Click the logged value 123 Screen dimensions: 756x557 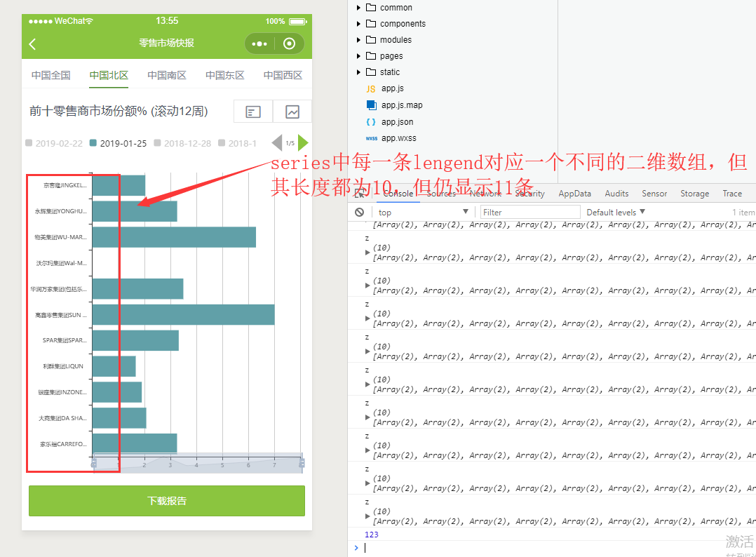[x=372, y=535]
